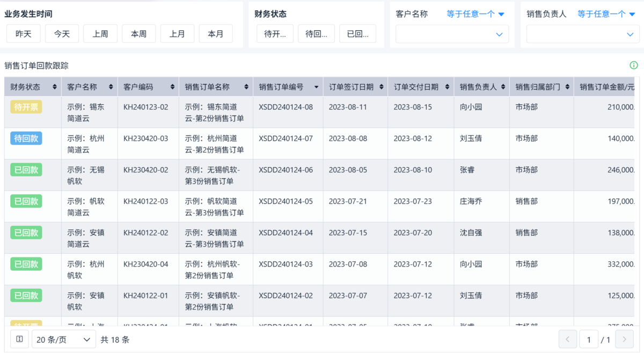
Task: Select the 本月 time filter
Action: [x=216, y=34]
